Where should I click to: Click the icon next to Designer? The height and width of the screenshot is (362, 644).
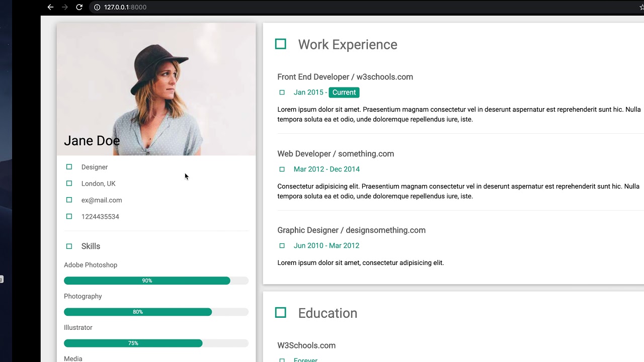click(69, 167)
